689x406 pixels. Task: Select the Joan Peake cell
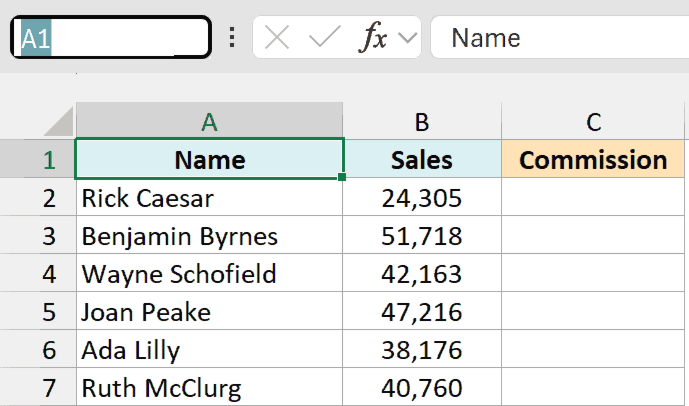pos(209,311)
